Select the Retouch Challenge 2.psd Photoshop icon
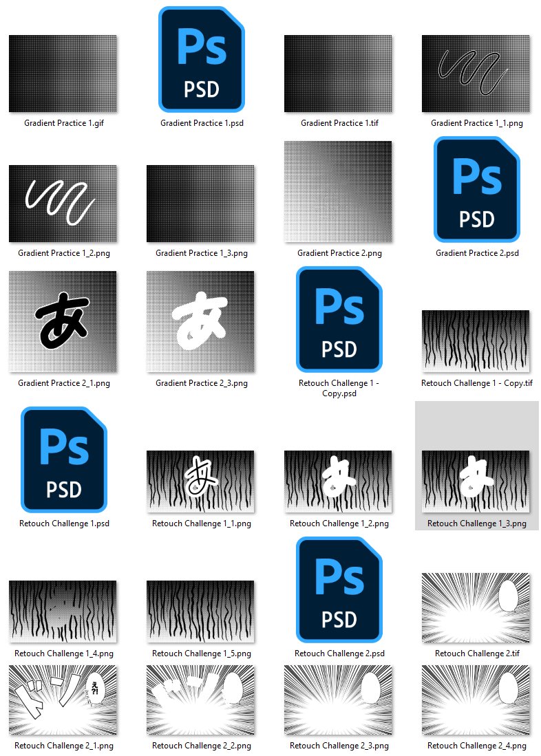The image size is (541, 756). 339,590
